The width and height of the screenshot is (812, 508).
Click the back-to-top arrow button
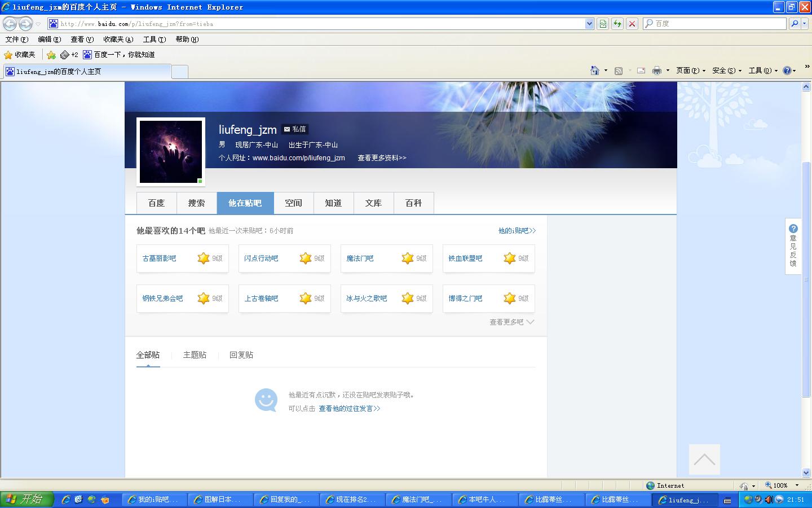click(x=704, y=459)
